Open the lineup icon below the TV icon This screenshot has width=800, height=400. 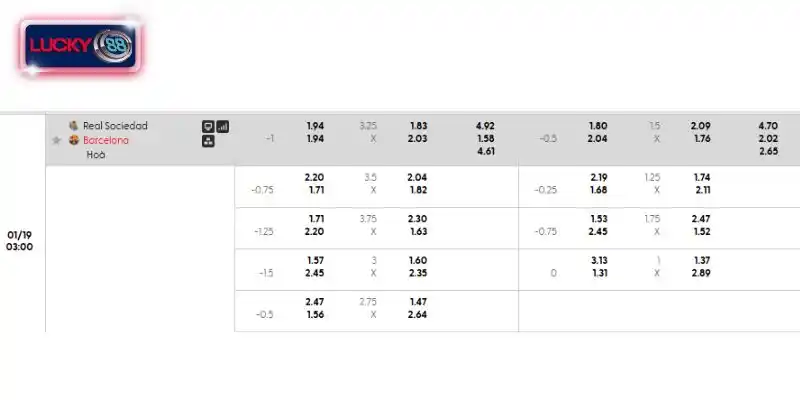[208, 141]
